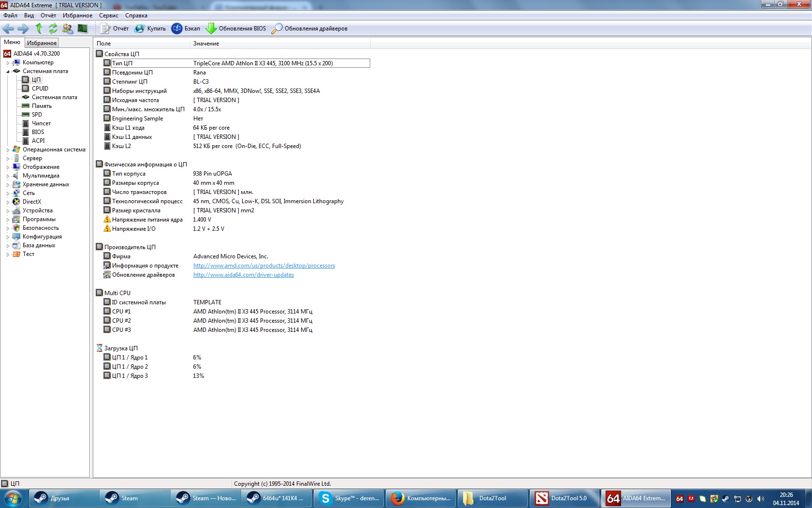
Task: Select the Тип ЦП row
Action: click(x=236, y=63)
